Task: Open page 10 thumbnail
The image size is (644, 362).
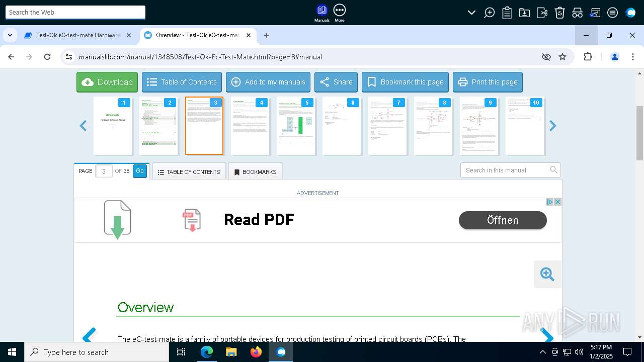Action: click(x=525, y=126)
